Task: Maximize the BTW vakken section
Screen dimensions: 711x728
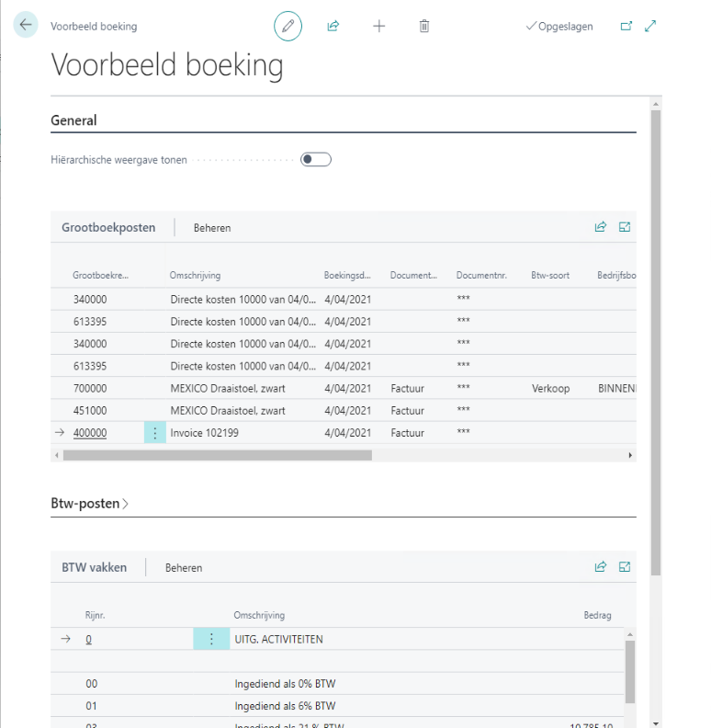Action: [625, 567]
